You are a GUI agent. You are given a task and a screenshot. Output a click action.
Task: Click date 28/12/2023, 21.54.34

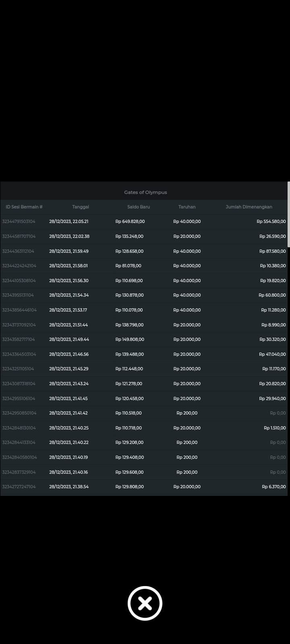[69, 295]
